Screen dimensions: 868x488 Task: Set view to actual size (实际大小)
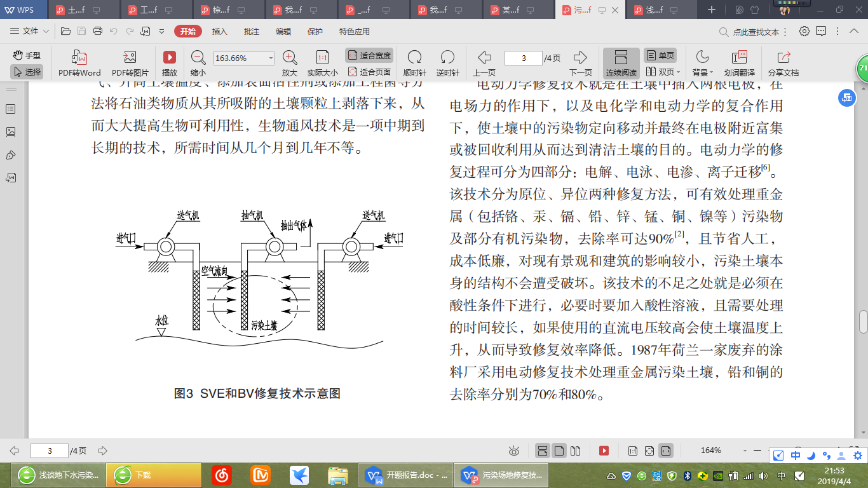pos(322,63)
